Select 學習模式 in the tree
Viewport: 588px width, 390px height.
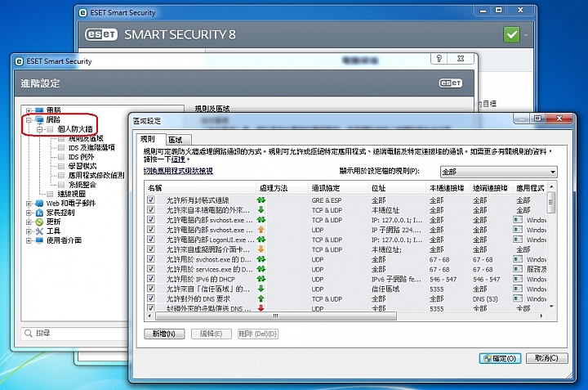point(82,166)
